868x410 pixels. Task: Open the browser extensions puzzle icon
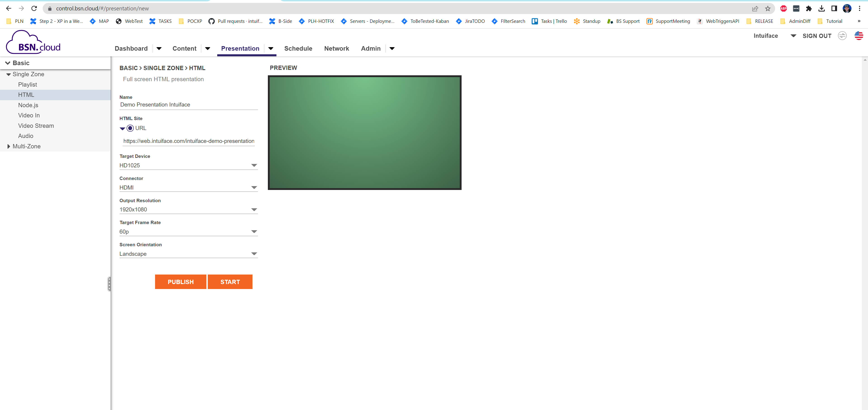809,8
